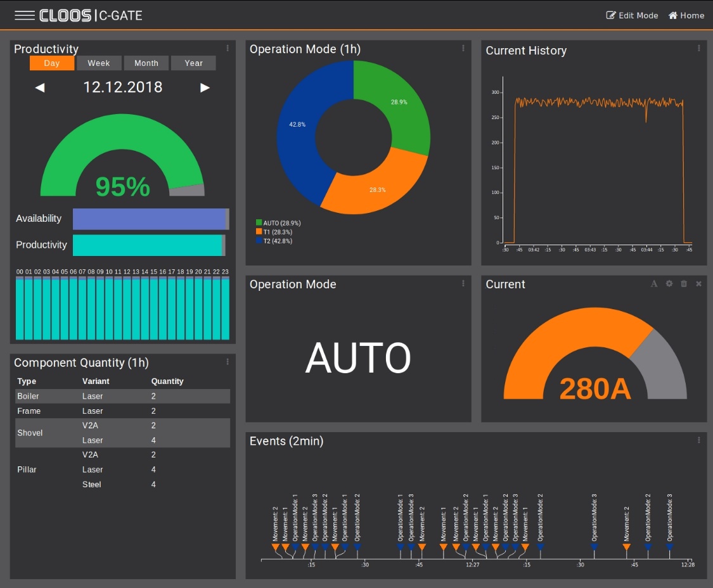Open the Productivity panel options menu
This screenshot has width=713, height=588.
click(228, 48)
